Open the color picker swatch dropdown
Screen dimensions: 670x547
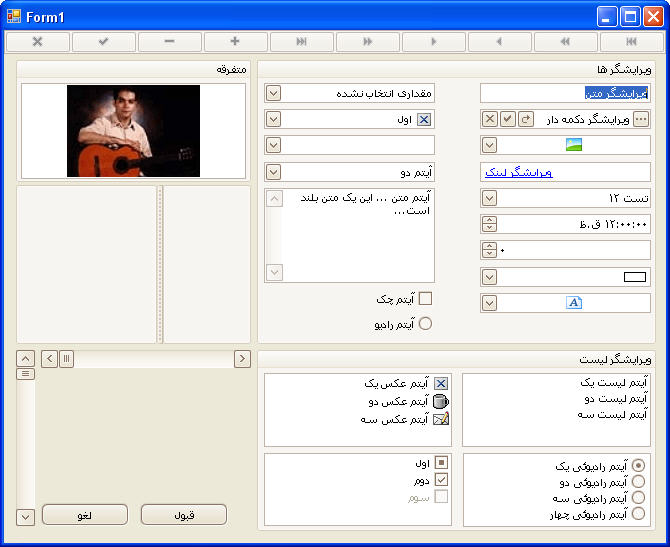(x=489, y=277)
